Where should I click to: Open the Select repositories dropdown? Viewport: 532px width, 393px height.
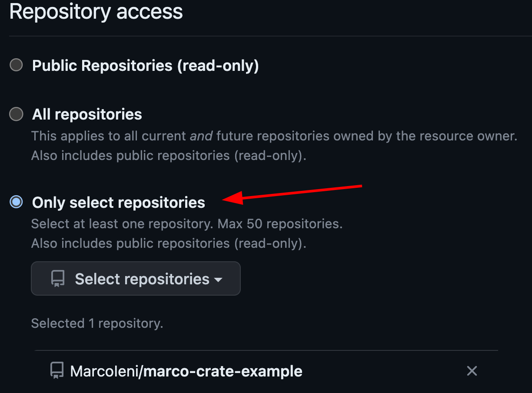tap(136, 278)
